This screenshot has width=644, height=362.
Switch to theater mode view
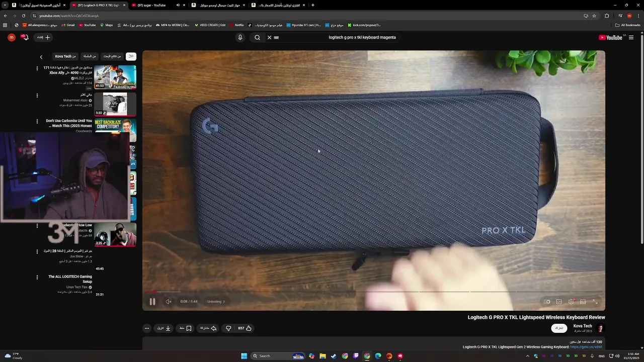(x=583, y=302)
